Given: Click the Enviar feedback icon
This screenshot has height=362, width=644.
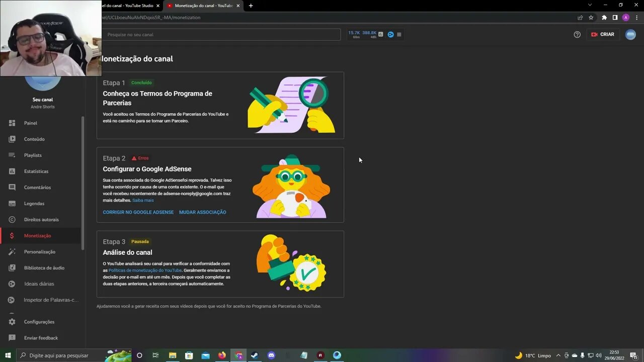Looking at the screenshot, I should [x=12, y=338].
